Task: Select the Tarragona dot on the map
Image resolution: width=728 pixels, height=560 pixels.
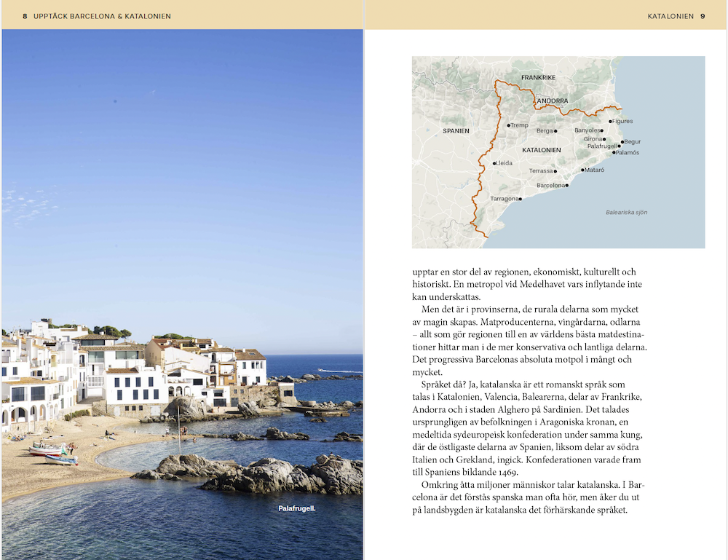Action: point(521,198)
